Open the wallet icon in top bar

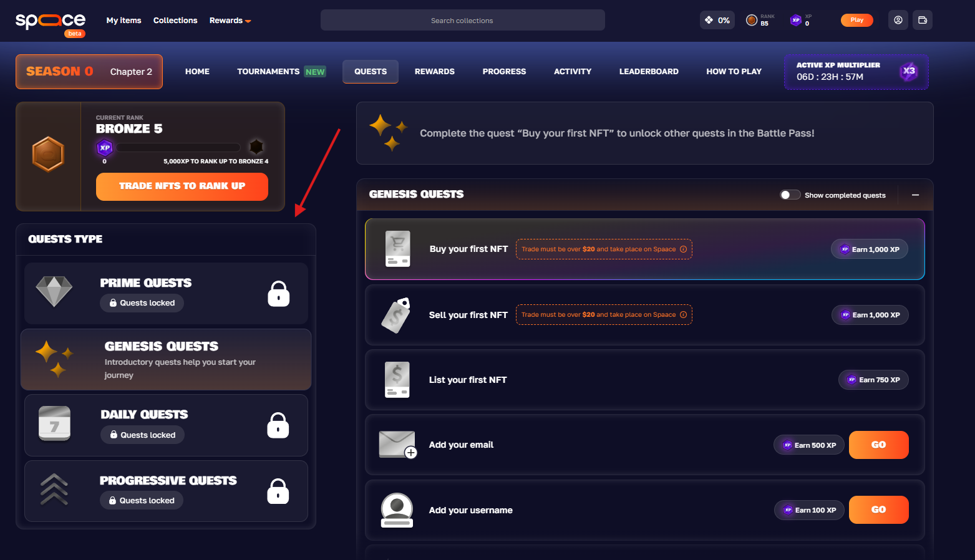[923, 20]
